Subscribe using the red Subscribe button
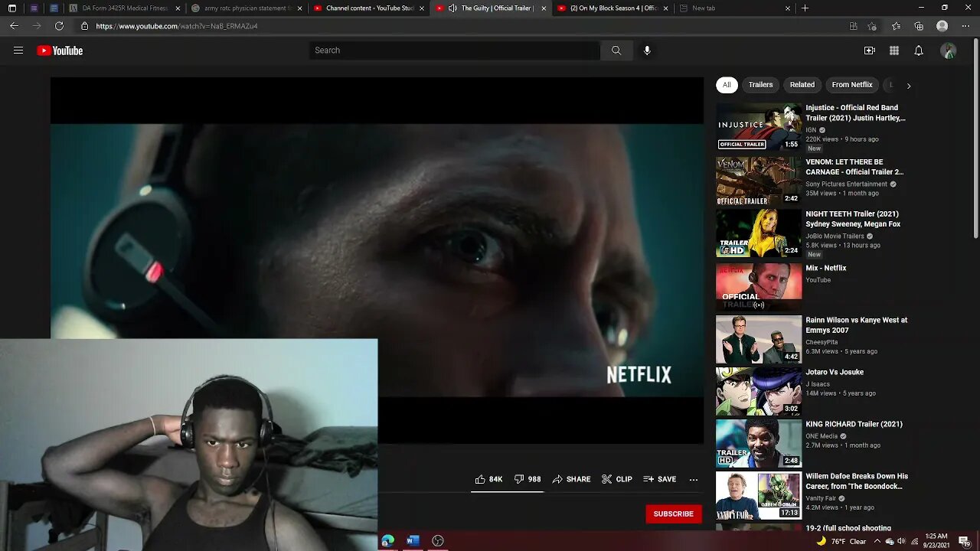 pos(674,514)
